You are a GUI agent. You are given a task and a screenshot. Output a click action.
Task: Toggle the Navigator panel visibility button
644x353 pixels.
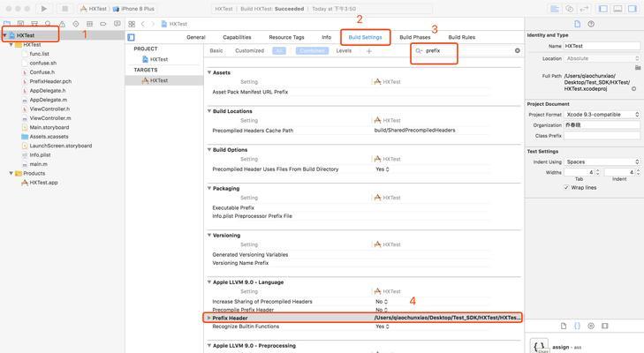[603, 9]
